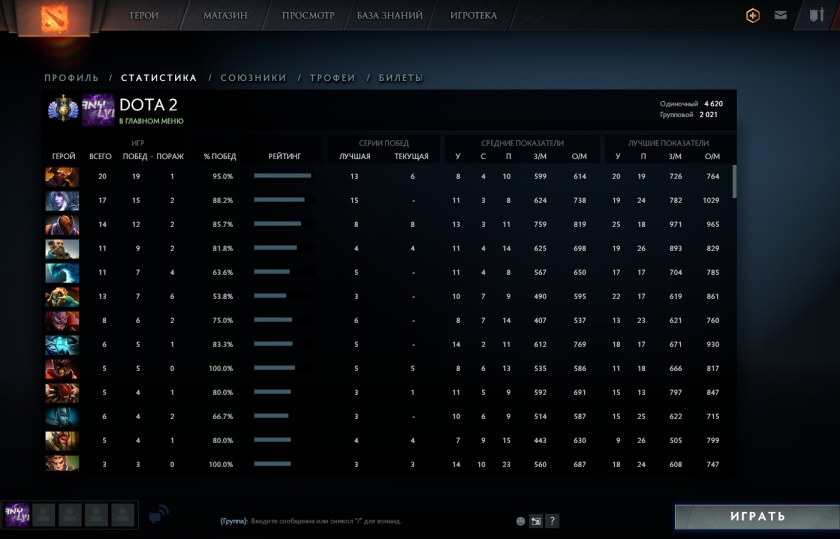Sort by ТЕКУЩАЯ win streak header
This screenshot has width=840, height=539.
[x=411, y=156]
